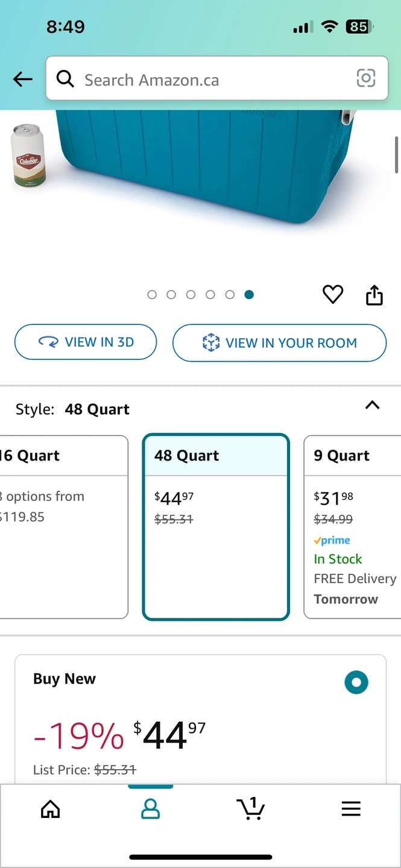Open shopping cart icon
This screenshot has height=868, width=401.
251,808
